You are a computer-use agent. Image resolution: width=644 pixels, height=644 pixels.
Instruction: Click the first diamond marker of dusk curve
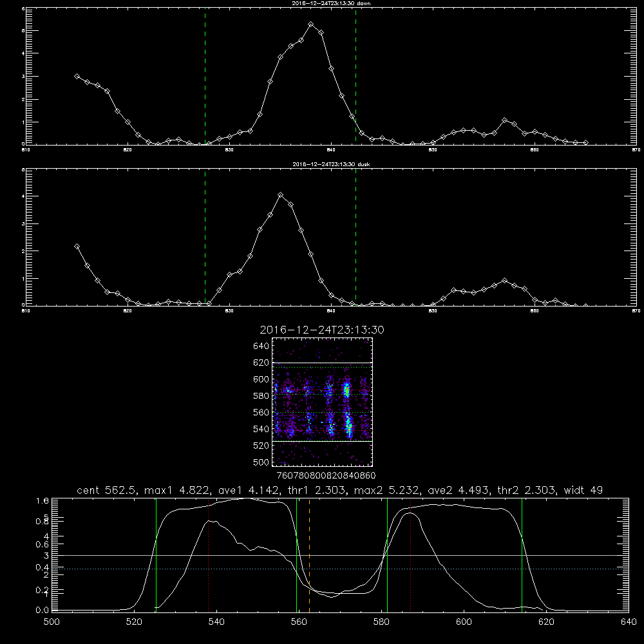[77, 247]
